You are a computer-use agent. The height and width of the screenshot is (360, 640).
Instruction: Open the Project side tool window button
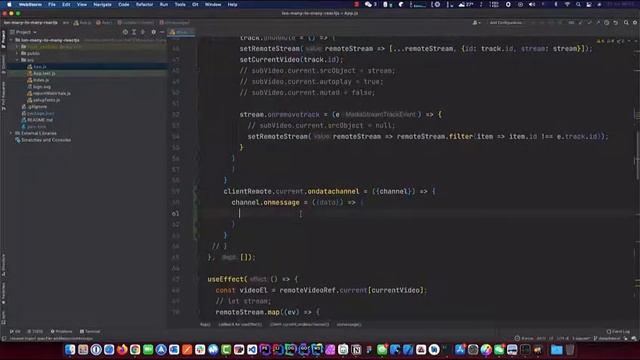click(x=3, y=39)
